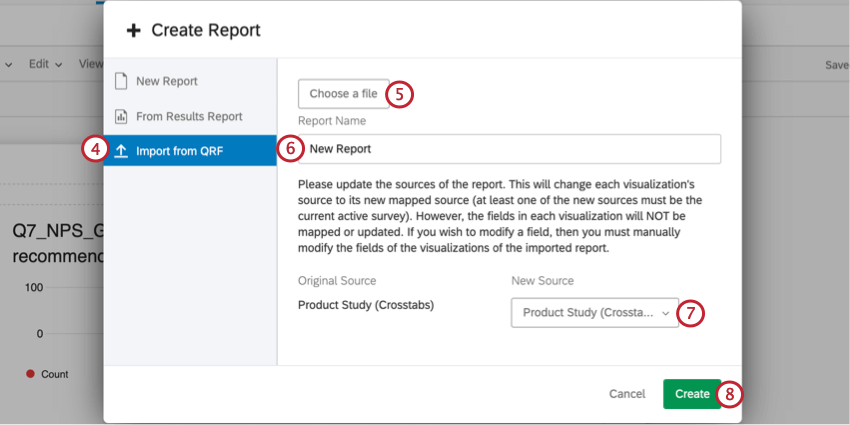The width and height of the screenshot is (850, 425).
Task: Select the New Report option label
Action: coord(166,81)
